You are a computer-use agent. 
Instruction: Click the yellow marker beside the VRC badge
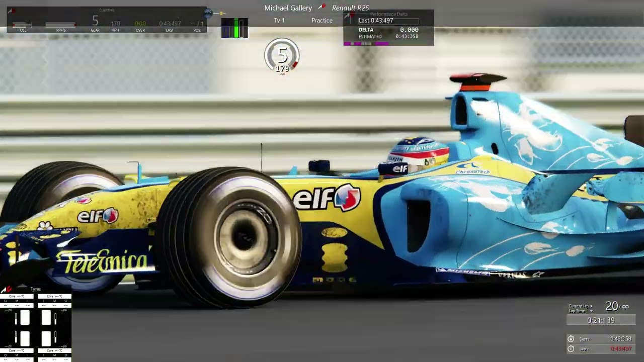point(221,14)
